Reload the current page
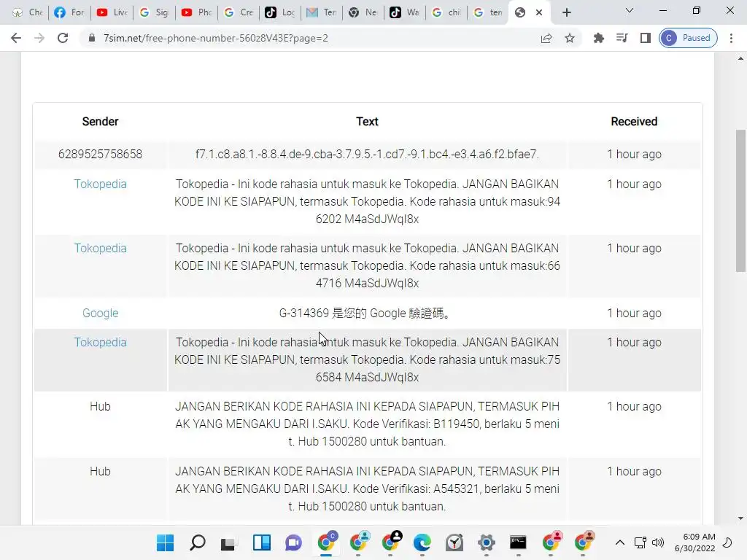 [x=63, y=38]
